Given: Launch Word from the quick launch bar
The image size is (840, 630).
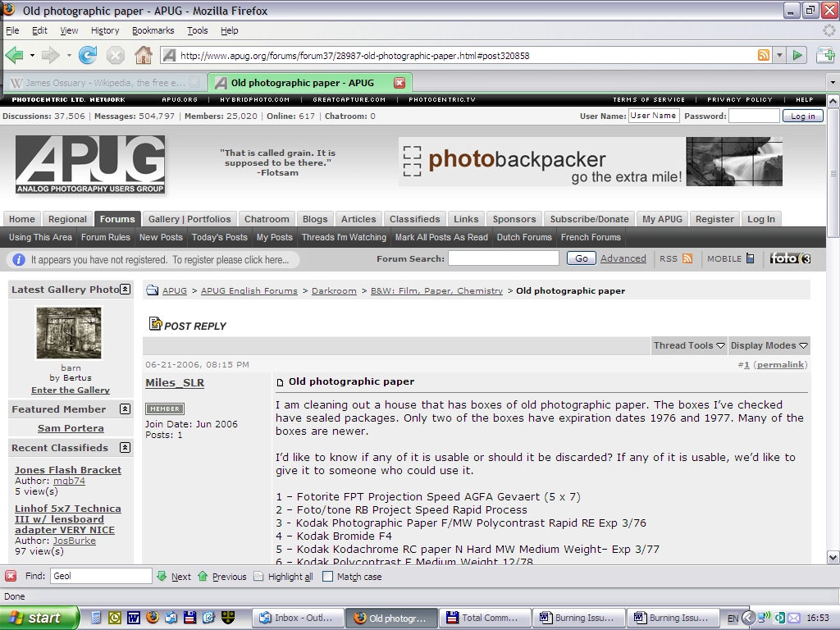Looking at the screenshot, I should [x=134, y=618].
